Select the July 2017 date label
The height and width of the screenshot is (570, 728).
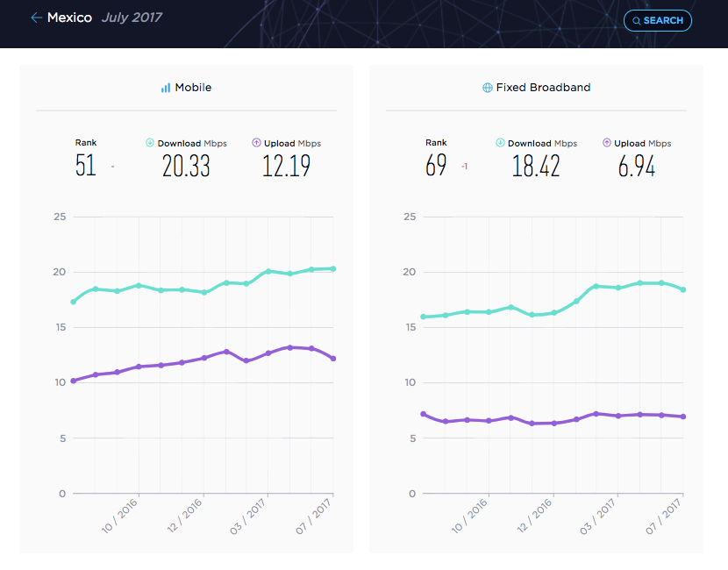[x=132, y=18]
